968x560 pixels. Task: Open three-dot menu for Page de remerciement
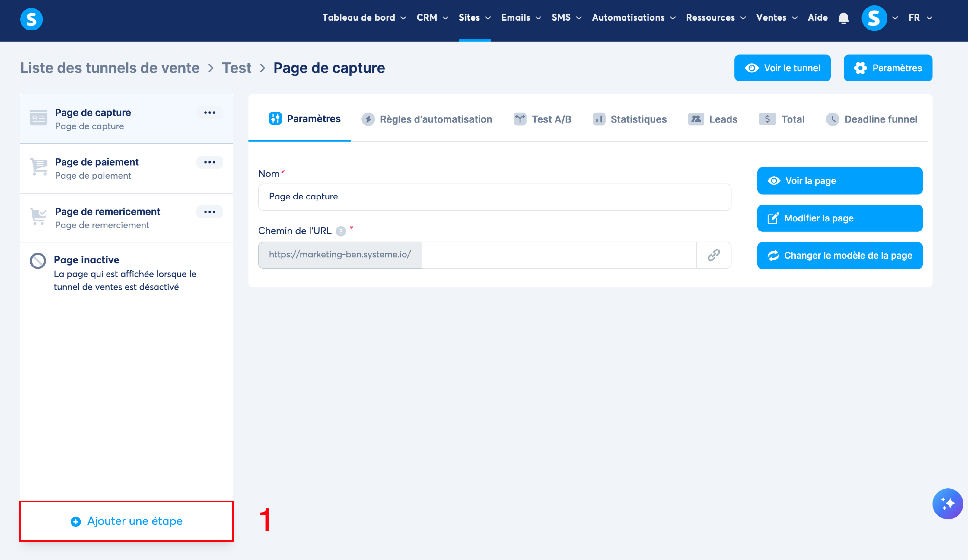click(209, 212)
